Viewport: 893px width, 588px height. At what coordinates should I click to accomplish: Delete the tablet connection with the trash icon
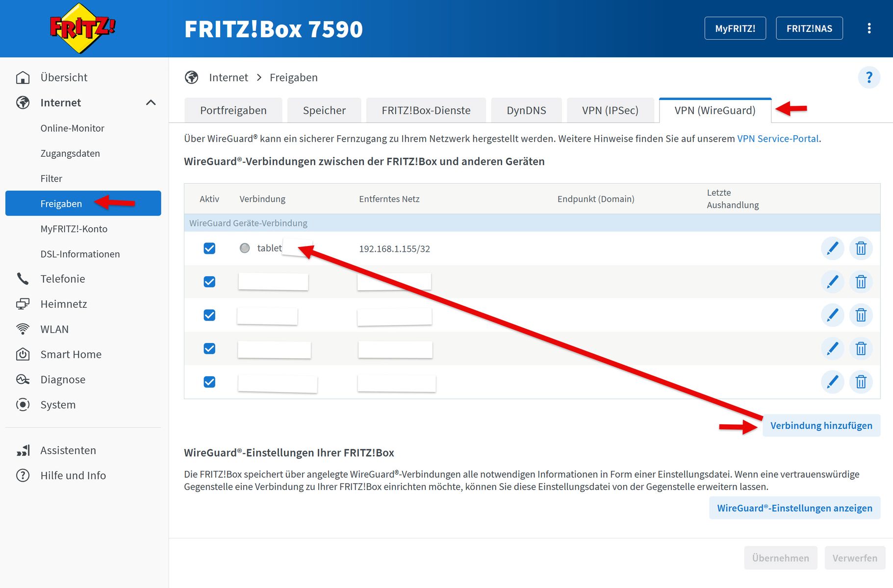coord(861,248)
